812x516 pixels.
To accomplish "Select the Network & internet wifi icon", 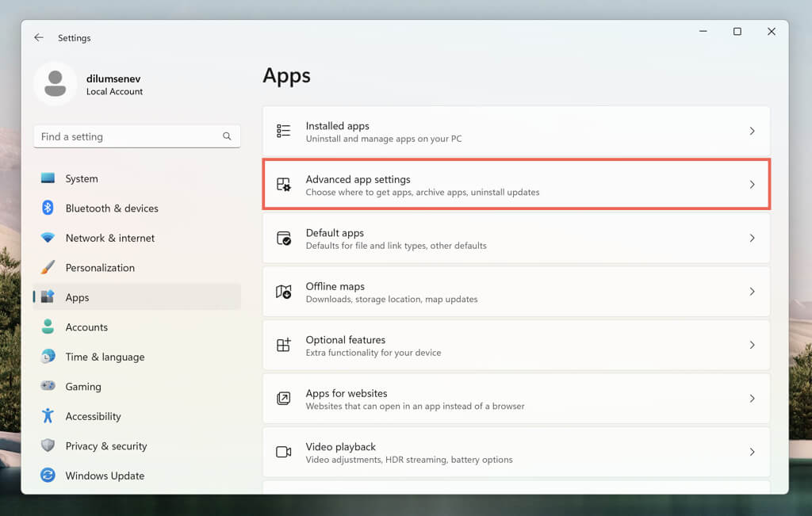I will click(x=48, y=238).
